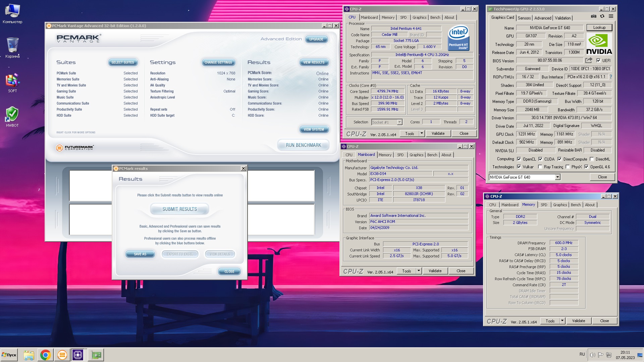Open the SOFT desktop icon

[x=12, y=83]
